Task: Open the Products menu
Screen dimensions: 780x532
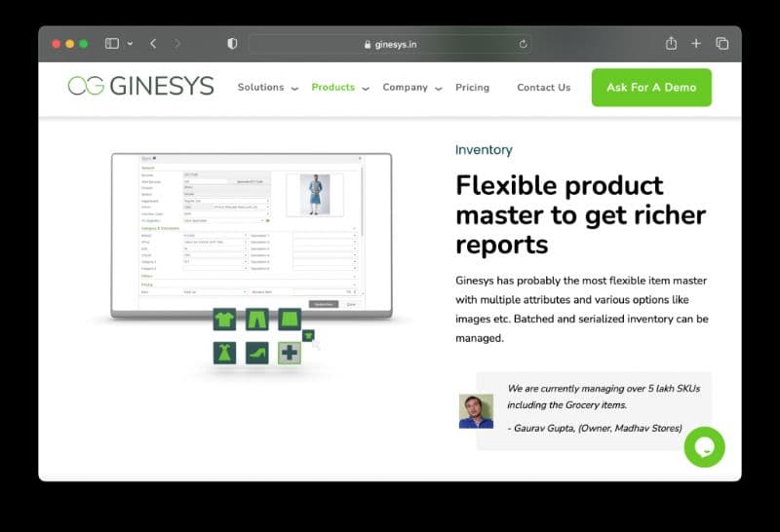Action: [x=333, y=88]
